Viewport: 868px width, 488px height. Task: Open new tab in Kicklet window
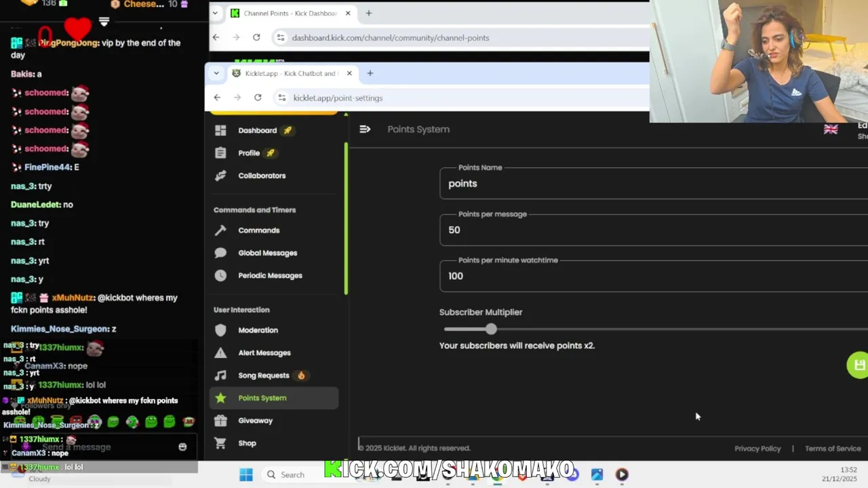click(x=370, y=73)
